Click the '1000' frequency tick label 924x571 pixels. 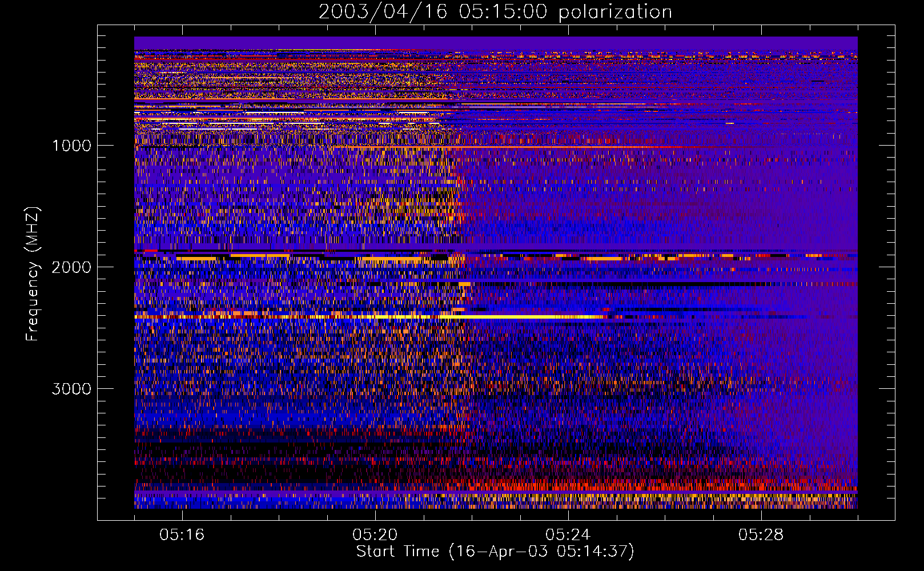click(71, 146)
